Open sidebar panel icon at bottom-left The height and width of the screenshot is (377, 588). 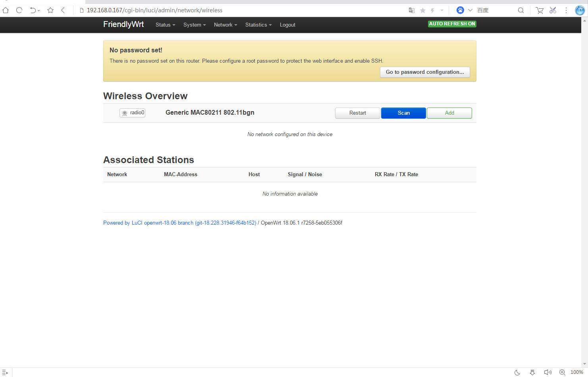5,372
